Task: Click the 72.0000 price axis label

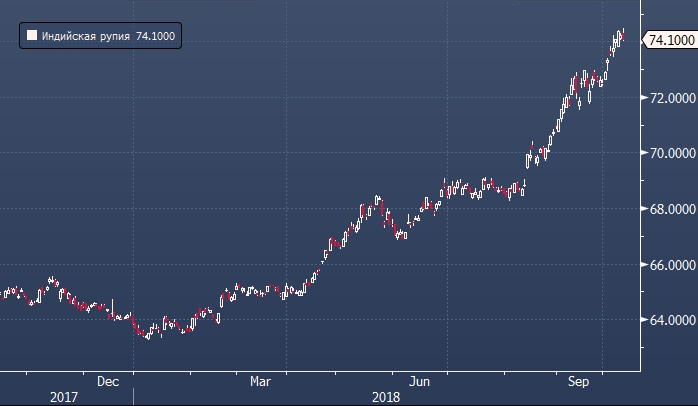Action: [670, 98]
